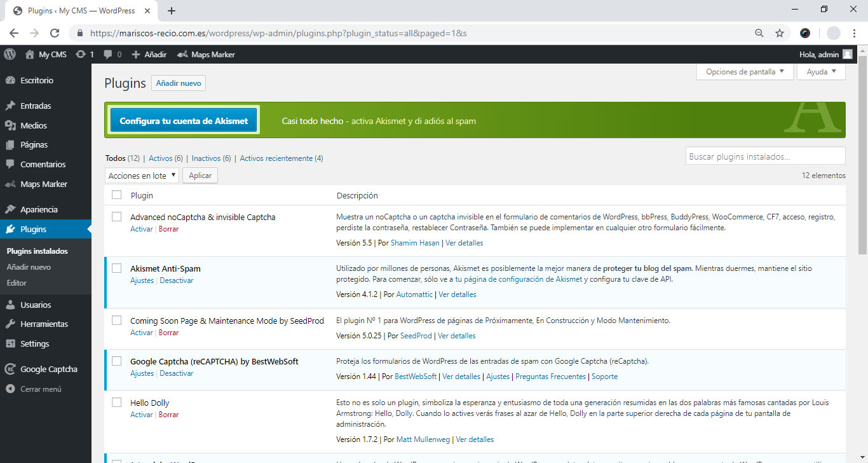Click the Maps Marker sidebar icon
868x463 pixels.
click(10, 184)
